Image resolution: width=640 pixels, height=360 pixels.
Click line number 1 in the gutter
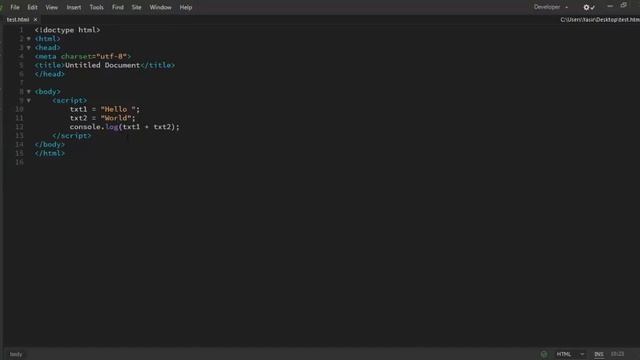tap(21, 30)
